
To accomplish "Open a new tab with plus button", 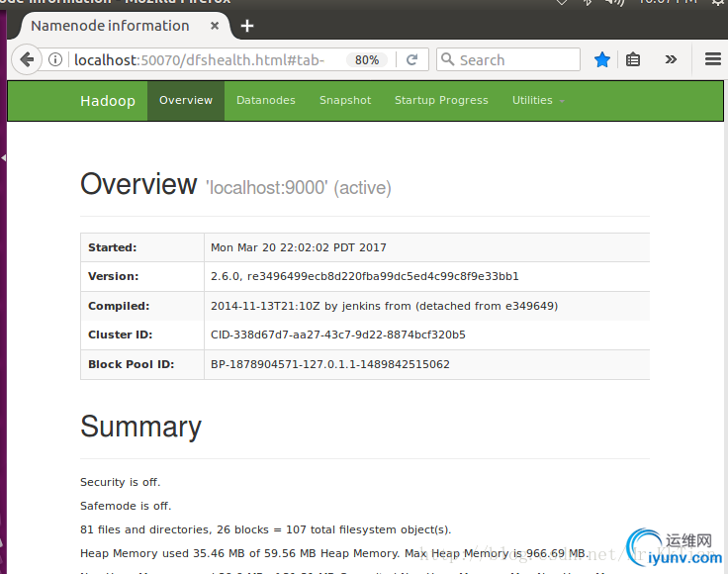I will coord(247,26).
